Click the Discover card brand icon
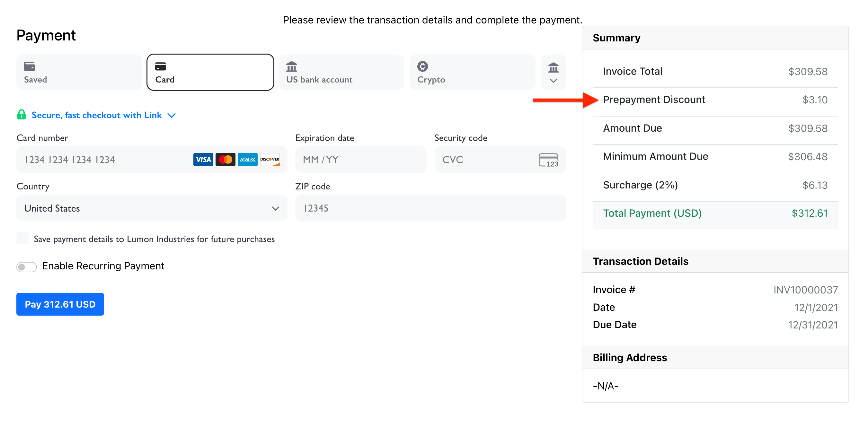 point(270,159)
